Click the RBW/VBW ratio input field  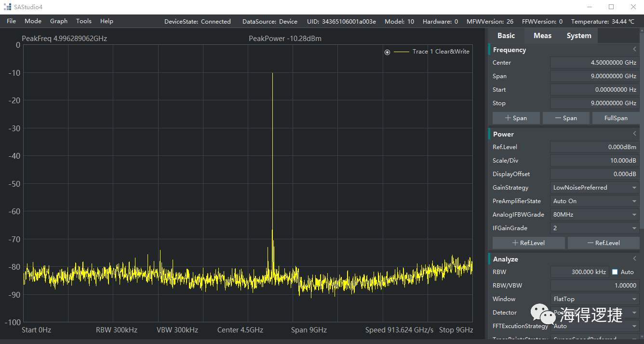(x=595, y=286)
